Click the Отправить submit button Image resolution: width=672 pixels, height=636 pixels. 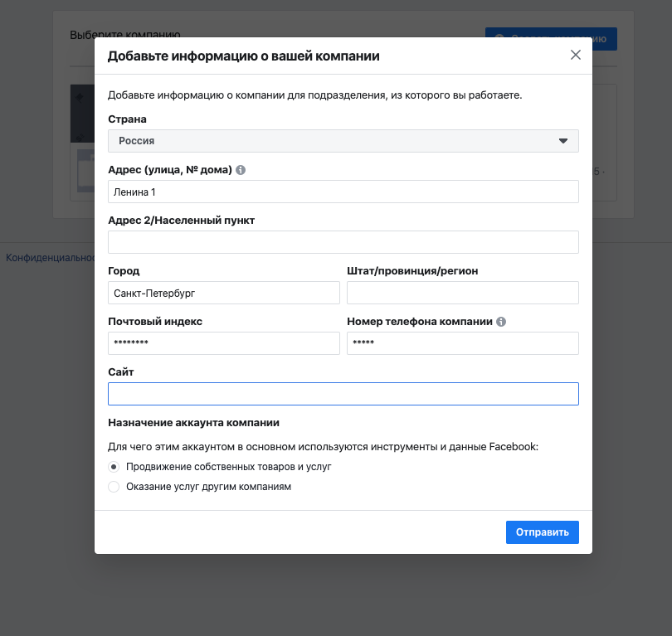click(x=542, y=532)
